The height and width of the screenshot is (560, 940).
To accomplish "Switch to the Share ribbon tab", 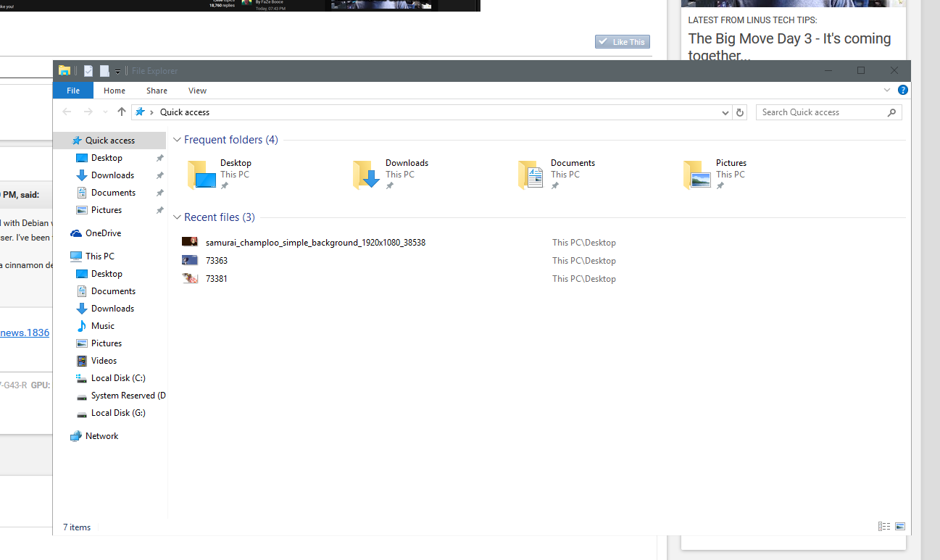I will (x=157, y=91).
